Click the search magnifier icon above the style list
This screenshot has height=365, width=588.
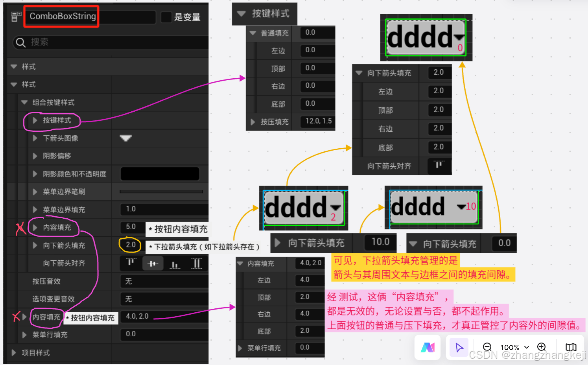(x=20, y=42)
